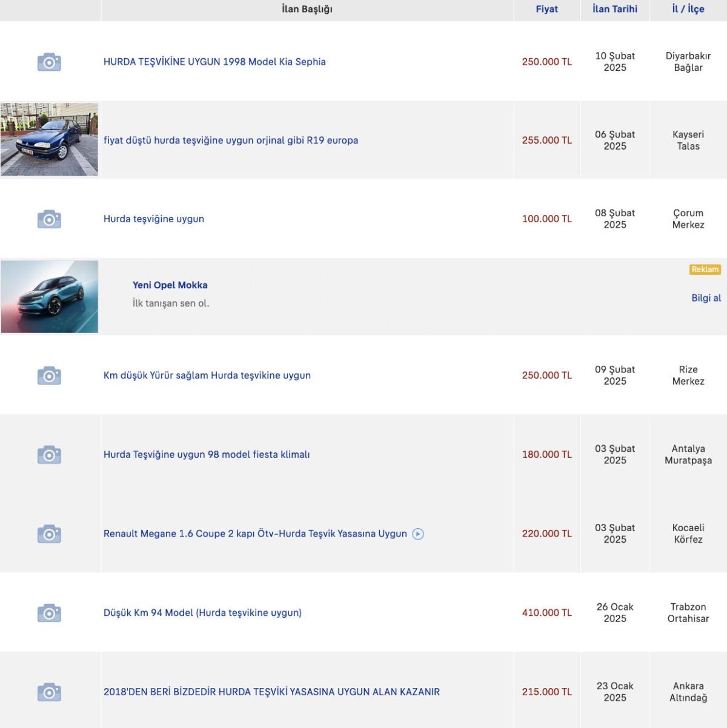Screen dimensions: 727x728
Task: Click "Bilgi al" on the Opel ad
Action: (706, 298)
